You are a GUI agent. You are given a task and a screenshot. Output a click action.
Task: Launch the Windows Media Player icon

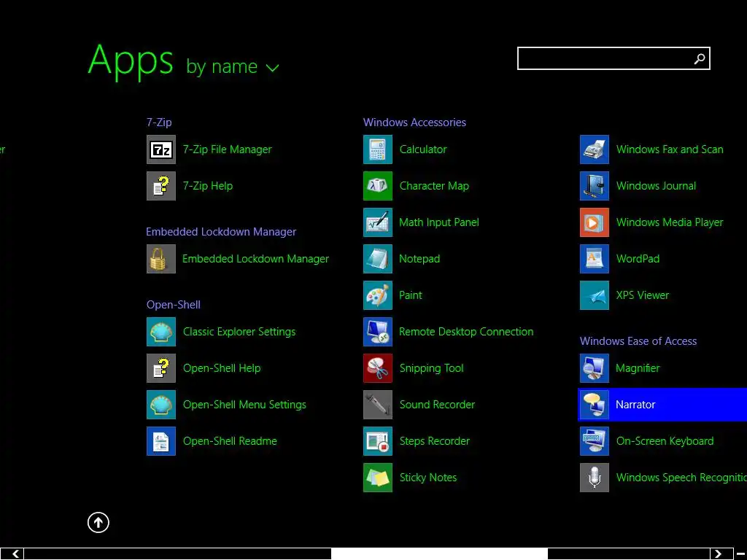595,222
